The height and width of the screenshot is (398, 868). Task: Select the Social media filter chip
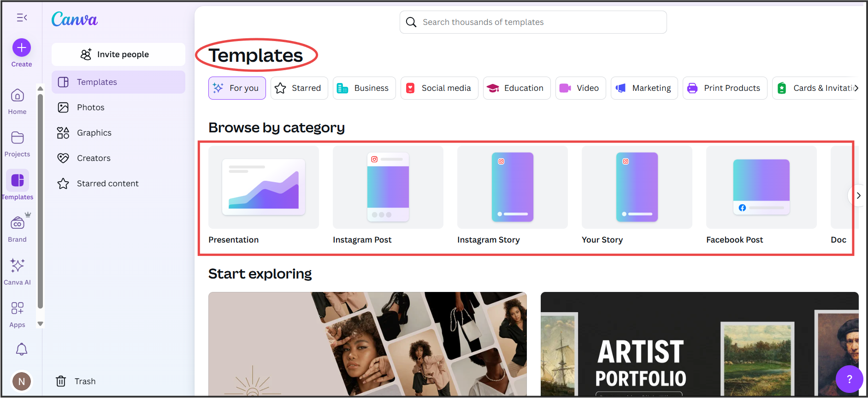pos(439,88)
